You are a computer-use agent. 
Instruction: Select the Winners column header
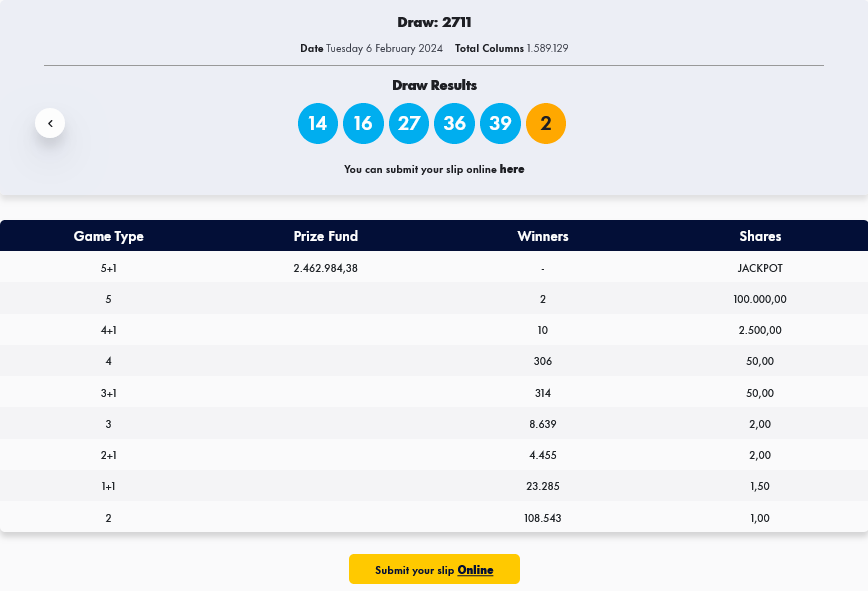point(542,236)
